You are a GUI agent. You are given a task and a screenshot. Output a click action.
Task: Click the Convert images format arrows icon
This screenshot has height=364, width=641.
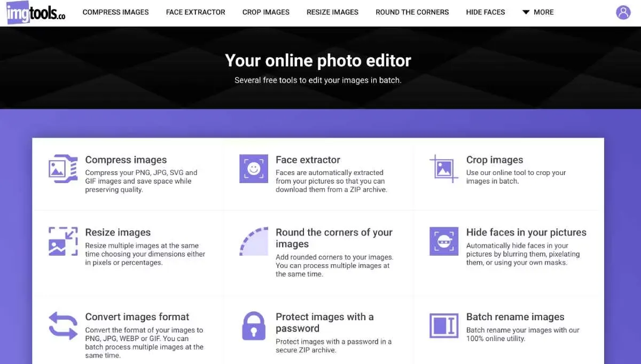coord(64,326)
